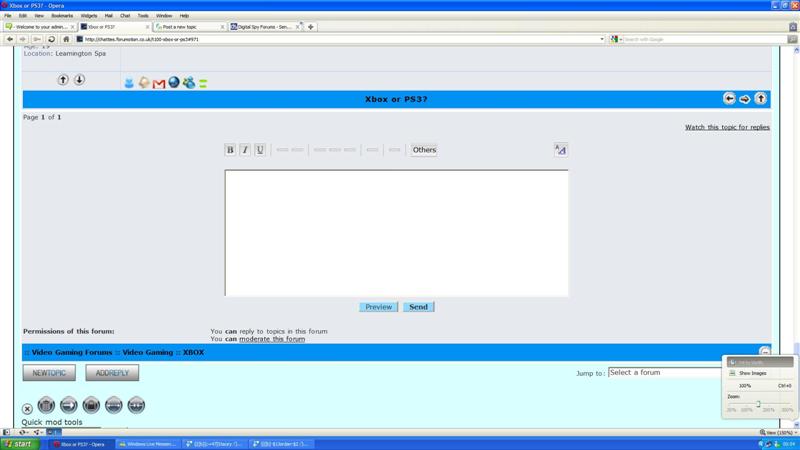Viewport: 800px width, 450px height.
Task: Jump to page top with up arrow
Action: coord(761,98)
